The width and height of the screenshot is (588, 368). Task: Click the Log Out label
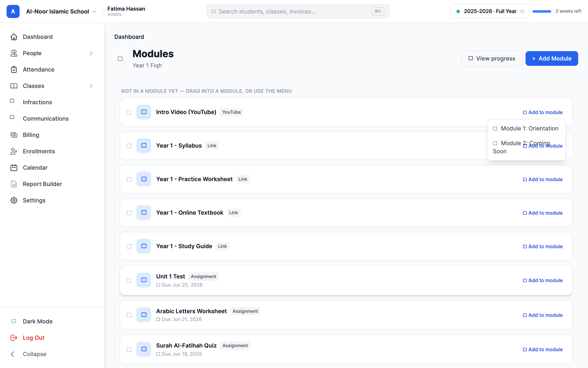coord(33,338)
